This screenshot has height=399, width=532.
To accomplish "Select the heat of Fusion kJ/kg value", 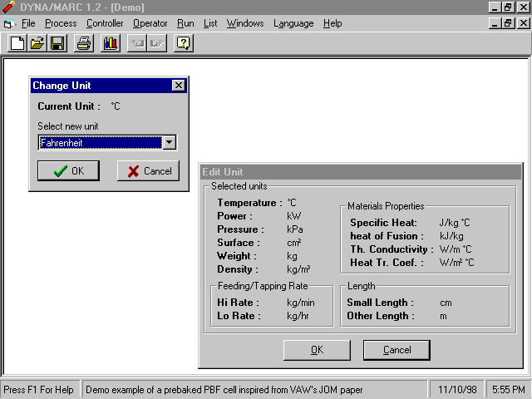I will [x=451, y=236].
